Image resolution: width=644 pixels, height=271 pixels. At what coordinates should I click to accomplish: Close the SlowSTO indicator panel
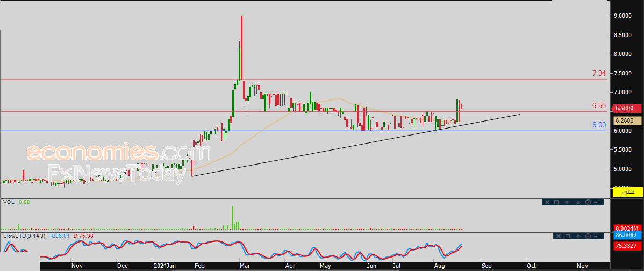point(558,236)
